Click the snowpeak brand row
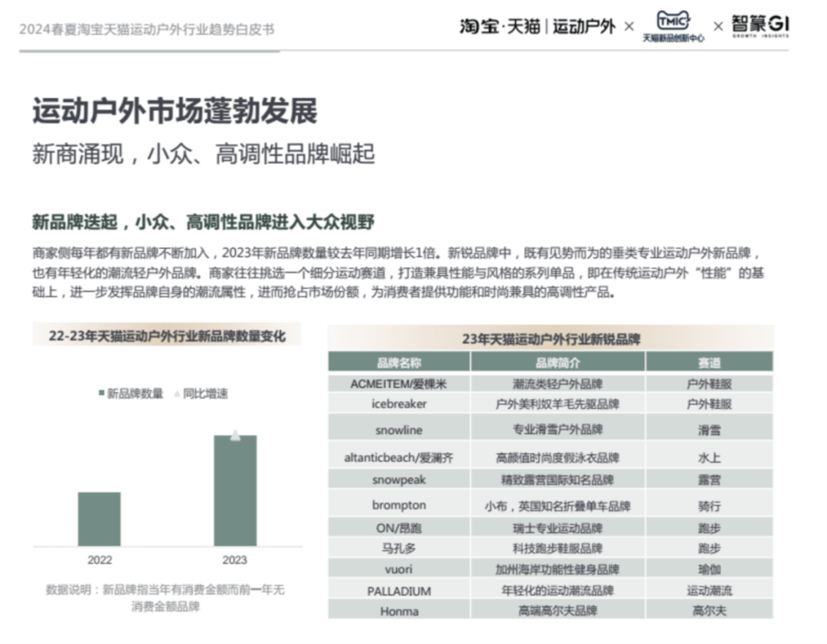827x644 pixels. pos(399,480)
